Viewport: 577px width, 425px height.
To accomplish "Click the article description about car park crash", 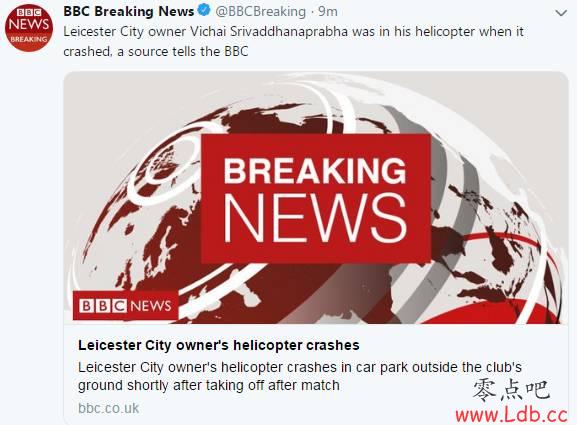I will tap(300, 376).
